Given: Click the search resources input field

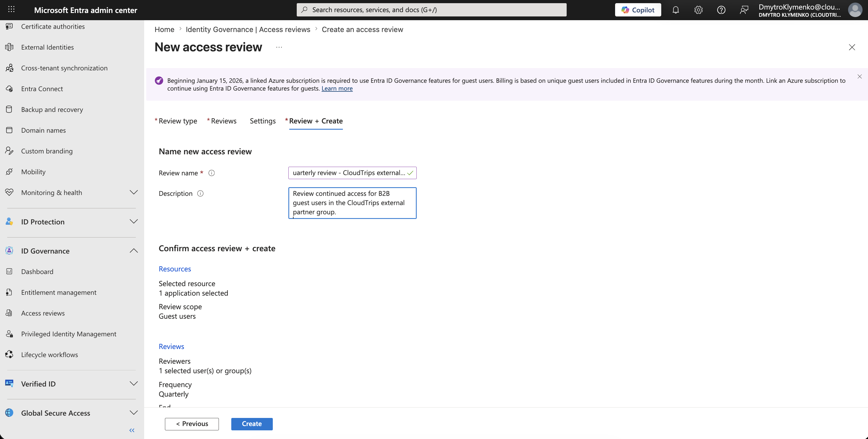Looking at the screenshot, I should 431,10.
